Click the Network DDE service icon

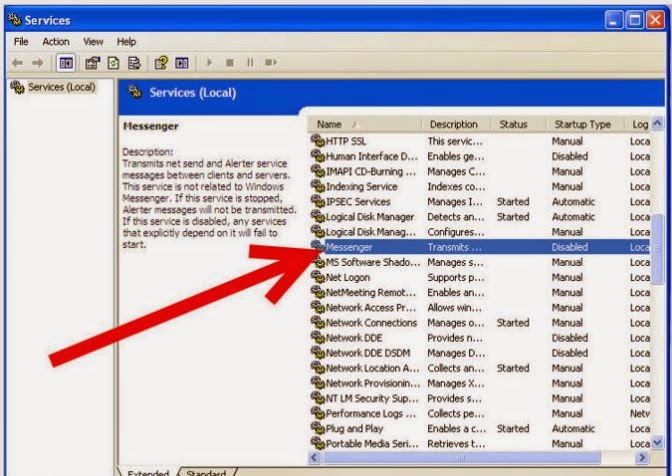click(x=318, y=338)
